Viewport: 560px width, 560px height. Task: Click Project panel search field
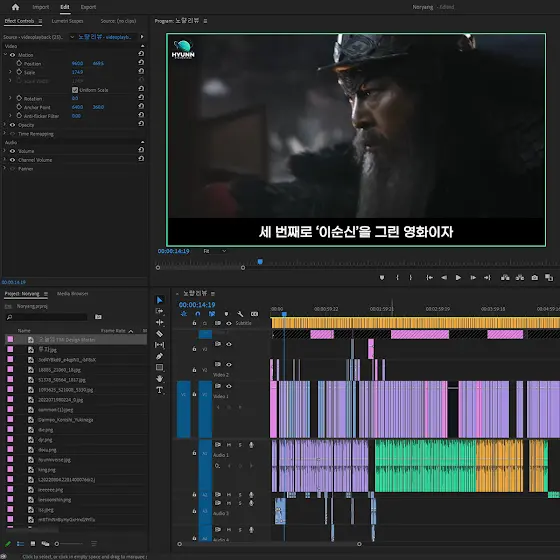pos(46,317)
